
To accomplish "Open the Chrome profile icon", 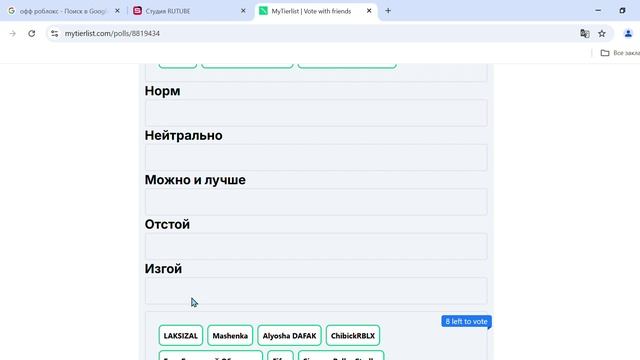I will coord(628,33).
